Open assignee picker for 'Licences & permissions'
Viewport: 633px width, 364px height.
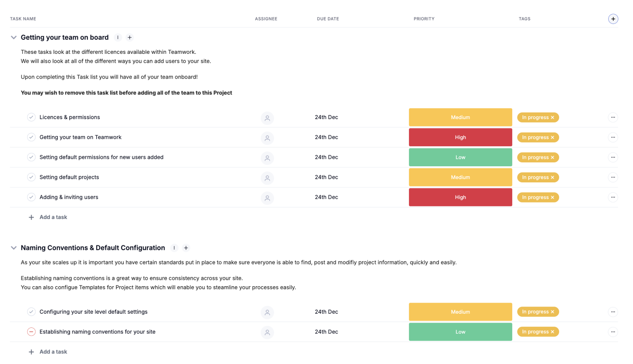point(267,118)
